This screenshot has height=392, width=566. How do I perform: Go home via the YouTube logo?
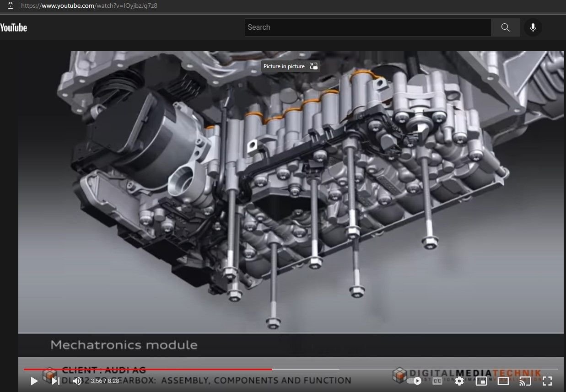(14, 27)
